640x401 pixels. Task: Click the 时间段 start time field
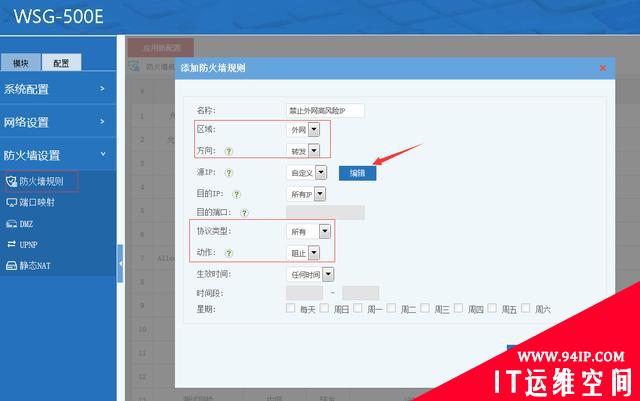[304, 293]
